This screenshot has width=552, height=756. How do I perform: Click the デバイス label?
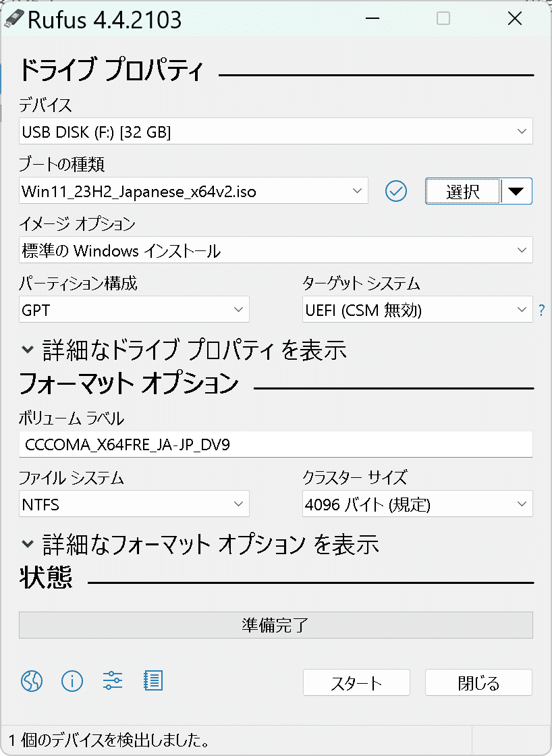[x=45, y=105]
